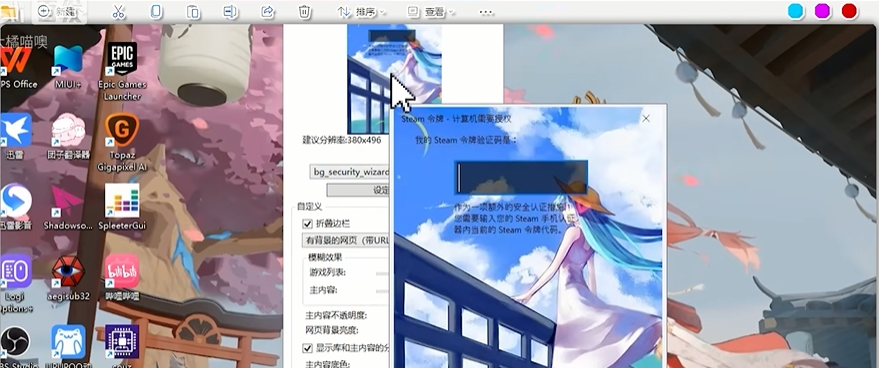This screenshot has width=879, height=368.
Task: Click the background preview thumbnail image
Action: click(394, 79)
